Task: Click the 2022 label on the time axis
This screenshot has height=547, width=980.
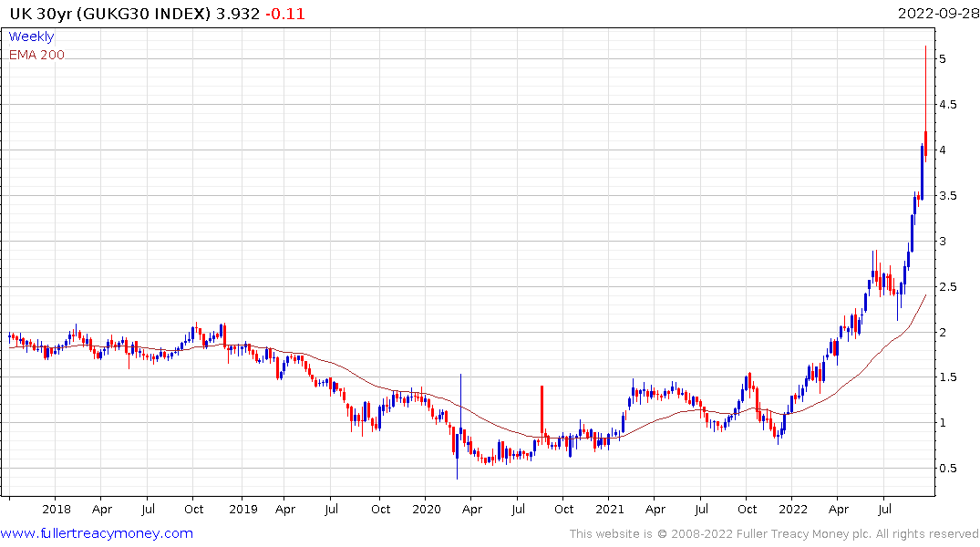Action: pos(792,509)
